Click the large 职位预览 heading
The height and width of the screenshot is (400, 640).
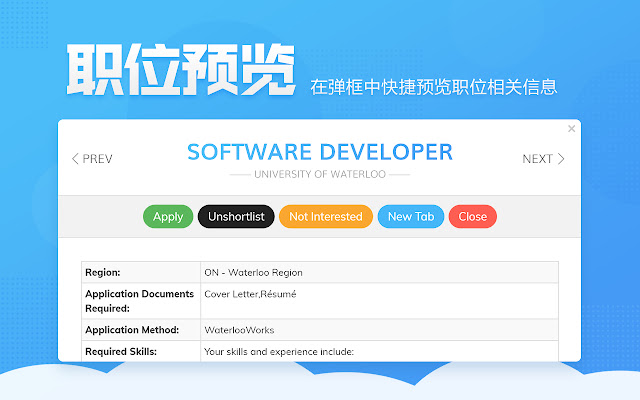[182, 70]
